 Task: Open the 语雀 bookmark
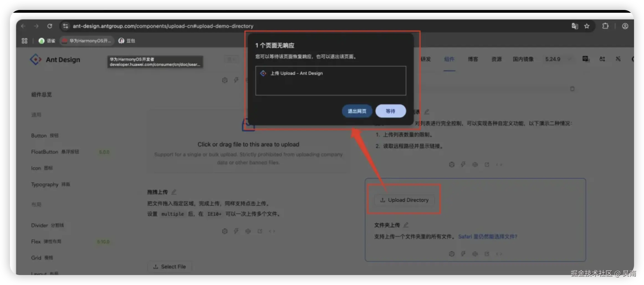tap(47, 41)
